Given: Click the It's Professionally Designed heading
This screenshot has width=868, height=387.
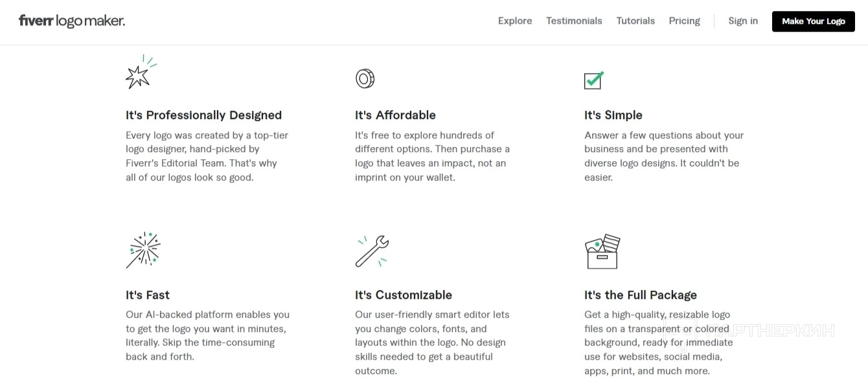Looking at the screenshot, I should pos(203,115).
